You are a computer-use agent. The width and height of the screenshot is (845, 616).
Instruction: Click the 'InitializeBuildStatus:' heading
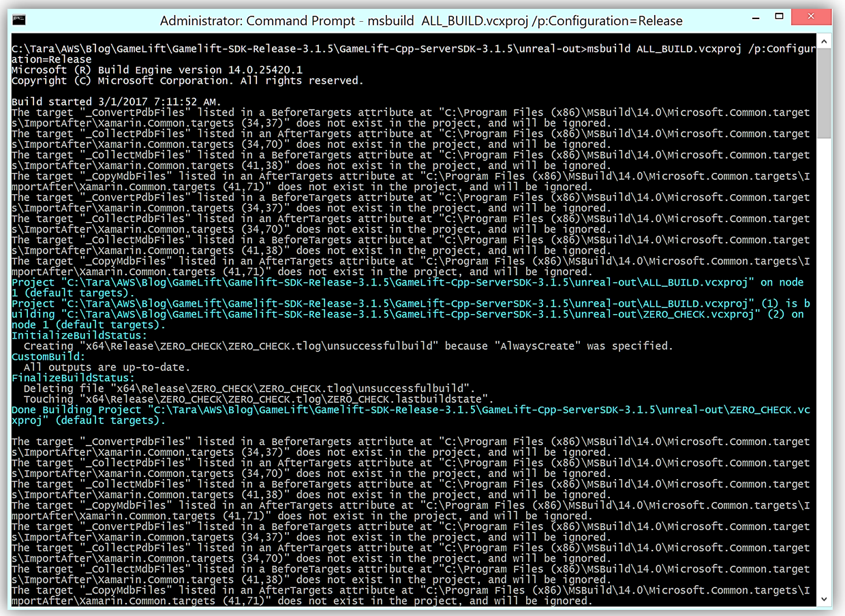pyautogui.click(x=79, y=335)
